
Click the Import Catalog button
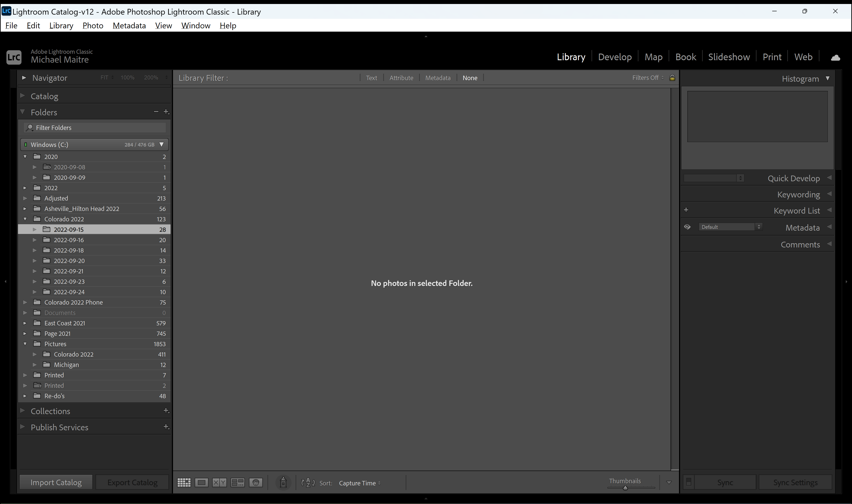point(56,482)
